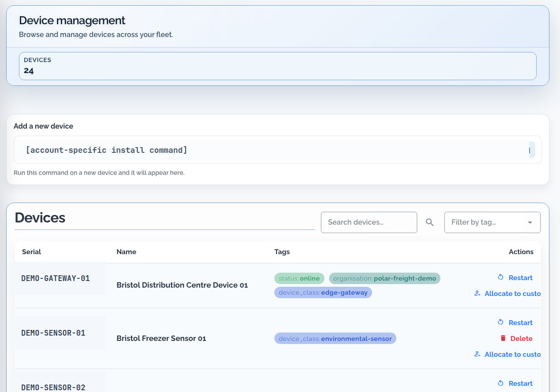Allocate DEMO-GATEWAY-01 to a customer
560x392 pixels.
(507, 293)
